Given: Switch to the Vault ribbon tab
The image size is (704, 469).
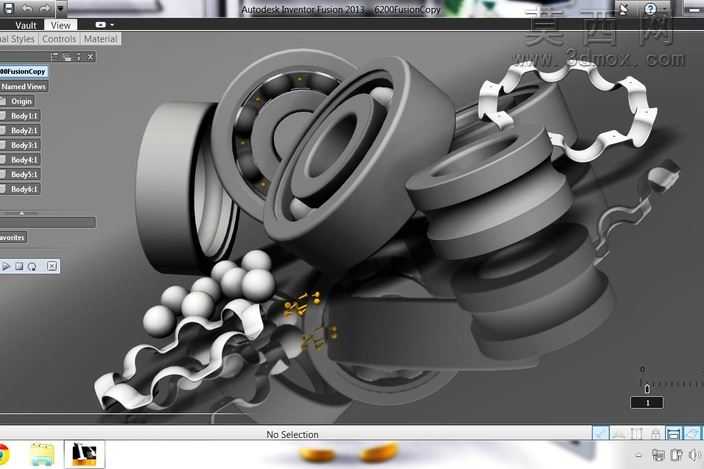Looking at the screenshot, I should [26, 25].
